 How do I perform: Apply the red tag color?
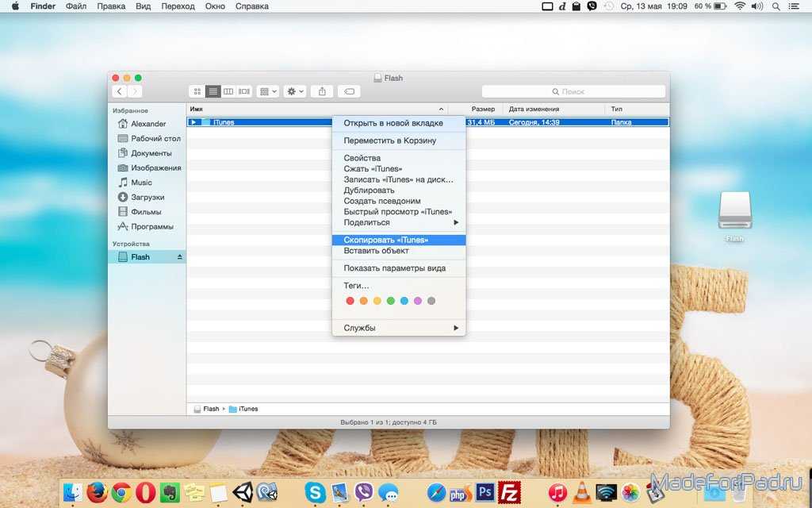(350, 301)
